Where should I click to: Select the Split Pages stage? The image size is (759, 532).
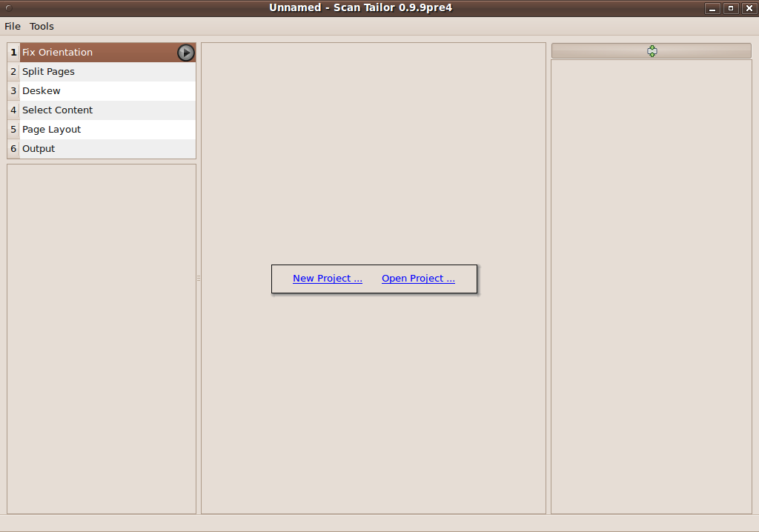coord(102,72)
